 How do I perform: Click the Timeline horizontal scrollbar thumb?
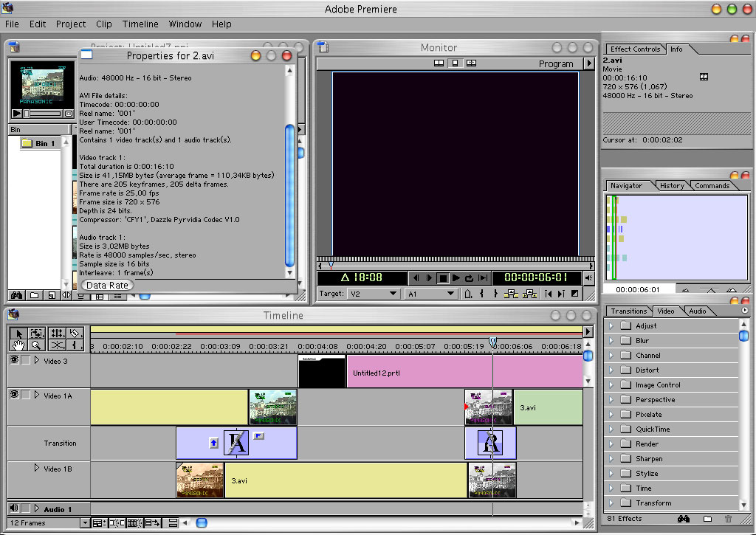tap(202, 523)
